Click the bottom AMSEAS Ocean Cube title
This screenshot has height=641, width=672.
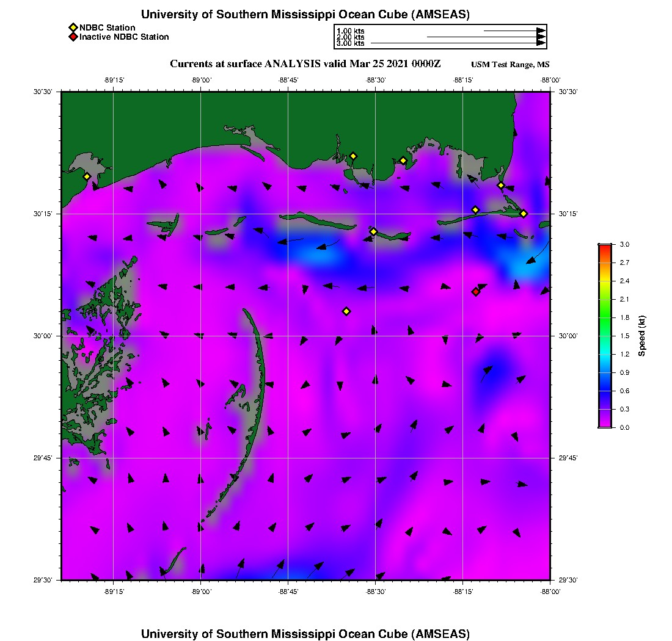305,633
